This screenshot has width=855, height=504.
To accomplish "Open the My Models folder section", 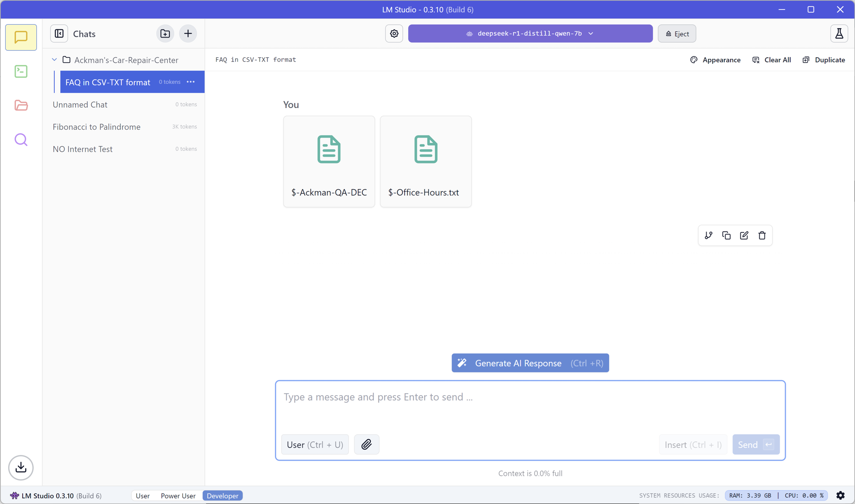I will pos(21,105).
